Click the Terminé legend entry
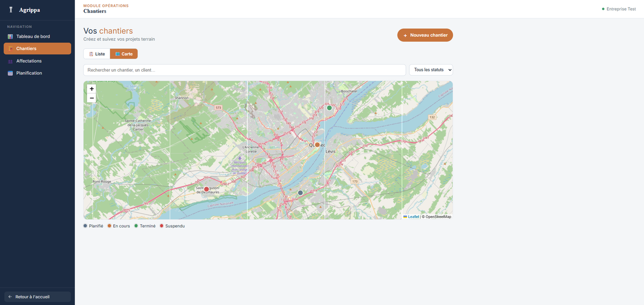This screenshot has width=644, height=305. (145, 226)
